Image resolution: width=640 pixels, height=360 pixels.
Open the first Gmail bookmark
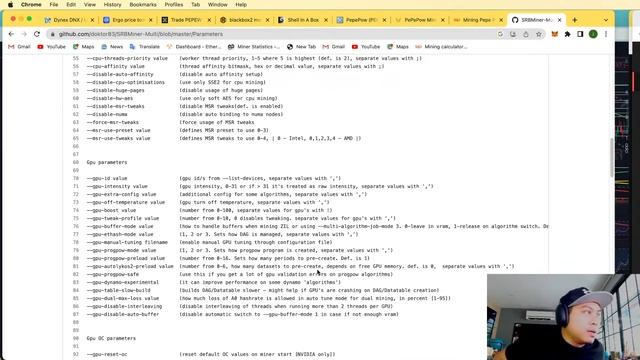(x=20, y=47)
